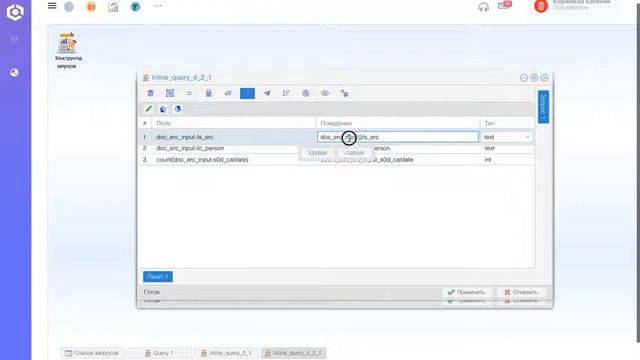The image size is (640, 360).
Task: Switch to the Inline_query_4_2_1 taskbar tab
Action: pyautogui.click(x=293, y=353)
